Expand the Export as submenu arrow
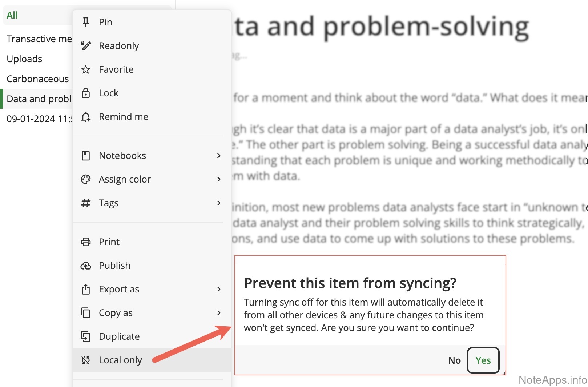This screenshot has height=387, width=588. tap(219, 289)
